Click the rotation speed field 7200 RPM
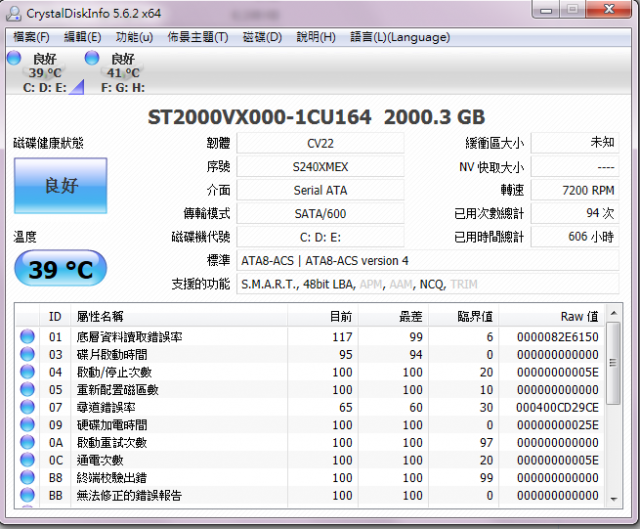 pyautogui.click(x=575, y=190)
